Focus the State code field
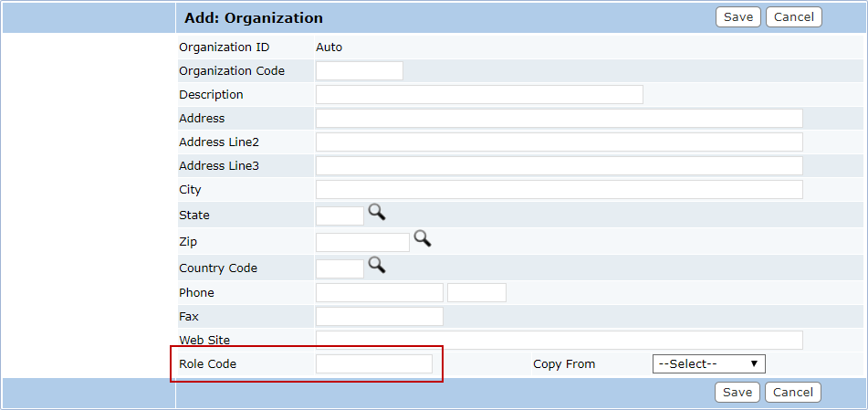868x410 pixels. pyautogui.click(x=340, y=216)
